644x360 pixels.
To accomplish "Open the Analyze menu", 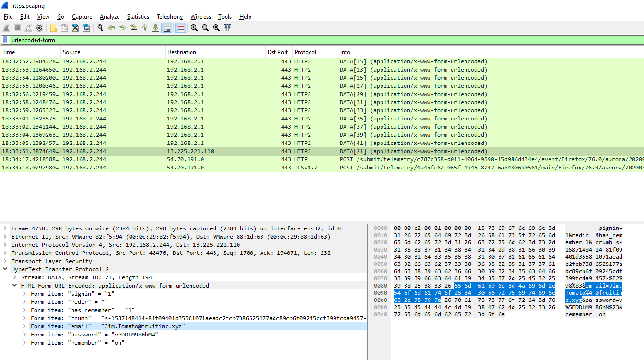I will coord(109,17).
